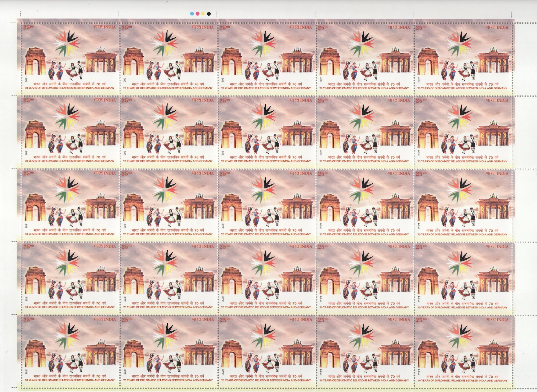Click 'भारत INDIA' on fifth-row fourth stamp
Image resolution: width=537 pixels, height=392 pixels.
pyautogui.click(x=399, y=320)
